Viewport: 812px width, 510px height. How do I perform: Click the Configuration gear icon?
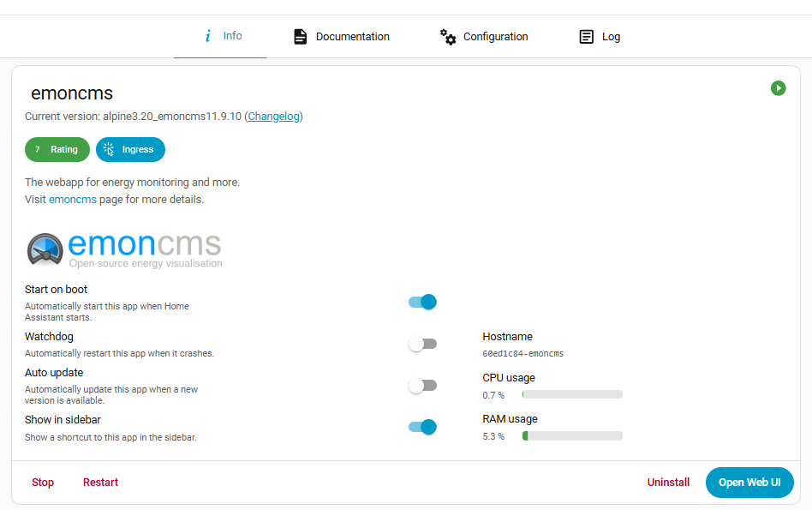(447, 37)
